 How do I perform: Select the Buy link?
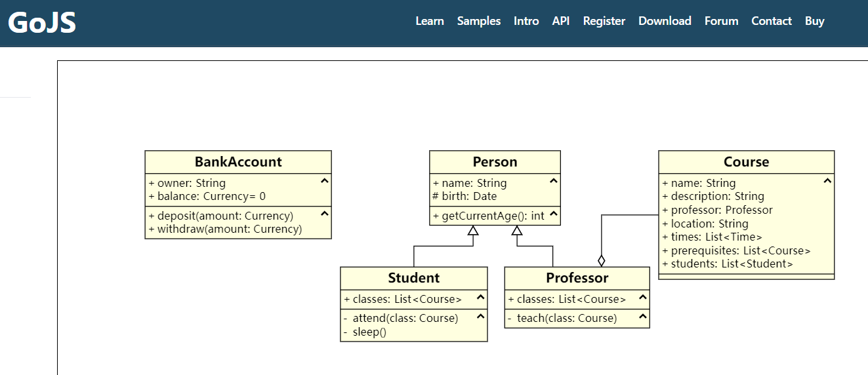(x=815, y=21)
